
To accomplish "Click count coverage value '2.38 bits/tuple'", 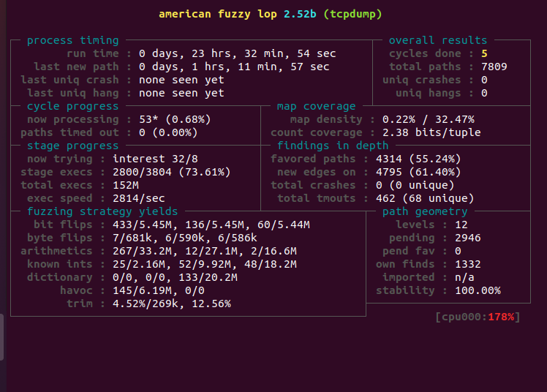I will [x=431, y=133].
